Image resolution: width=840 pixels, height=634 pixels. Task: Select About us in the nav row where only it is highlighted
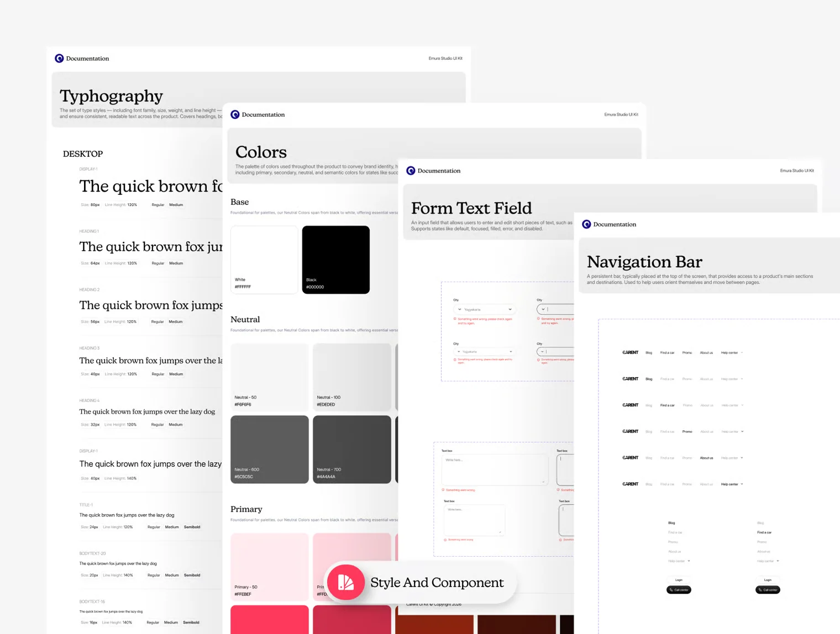[x=706, y=458]
